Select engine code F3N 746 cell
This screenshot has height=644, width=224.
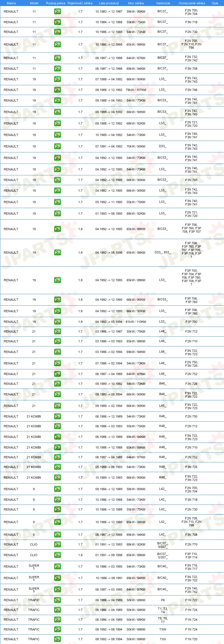pos(191,90)
